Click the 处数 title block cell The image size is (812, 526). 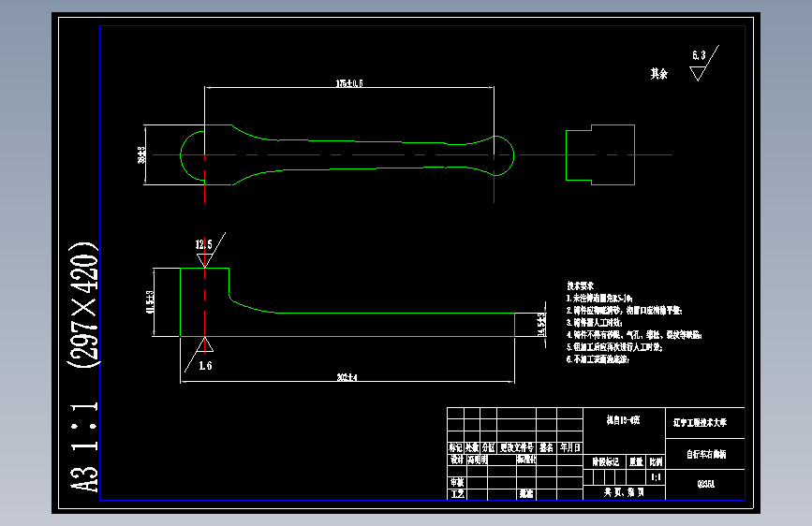[472, 447]
